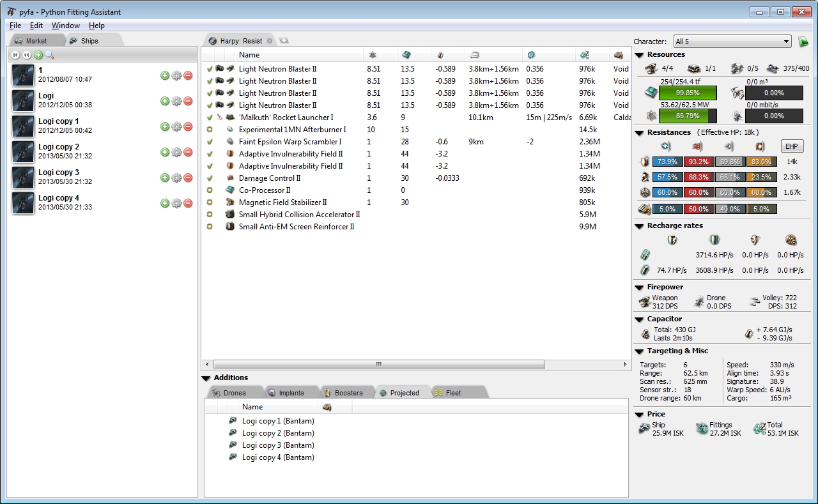Image resolution: width=818 pixels, height=504 pixels.
Task: Collapse the Resources section
Action: click(640, 55)
